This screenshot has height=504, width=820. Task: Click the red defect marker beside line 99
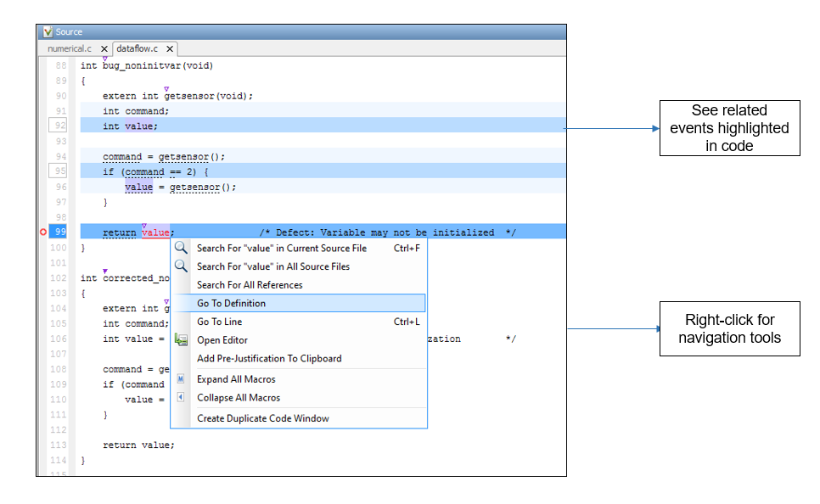point(43,232)
